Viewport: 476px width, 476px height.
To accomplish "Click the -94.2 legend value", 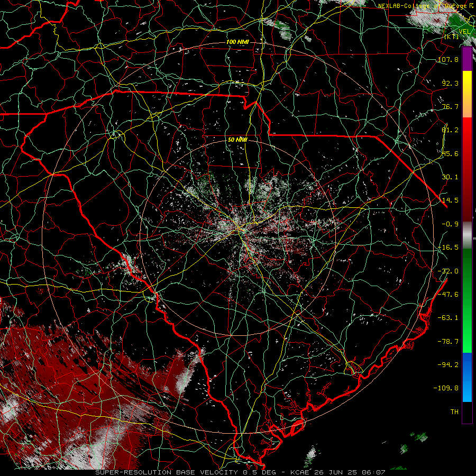I will coord(448,365).
